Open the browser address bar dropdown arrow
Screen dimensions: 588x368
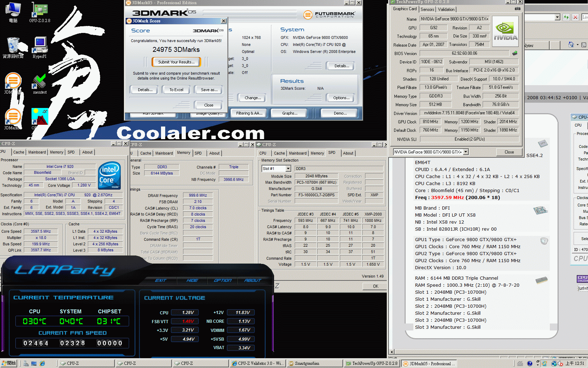(x=557, y=17)
